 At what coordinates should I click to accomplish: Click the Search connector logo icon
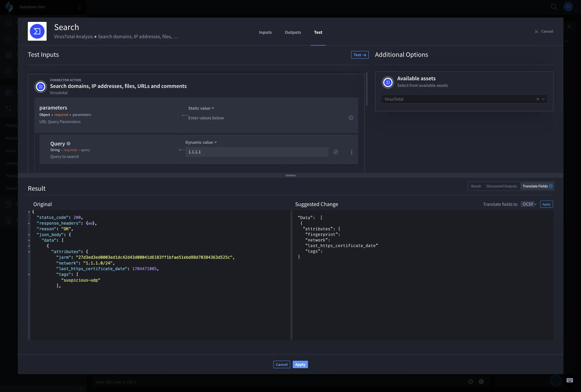(37, 31)
